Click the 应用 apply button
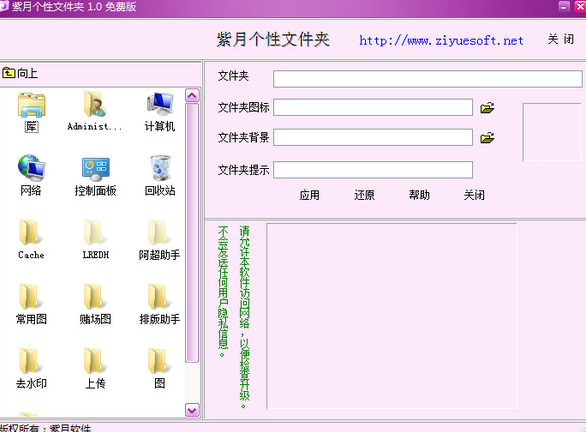Screen dimensions: 586x432 coord(309,195)
